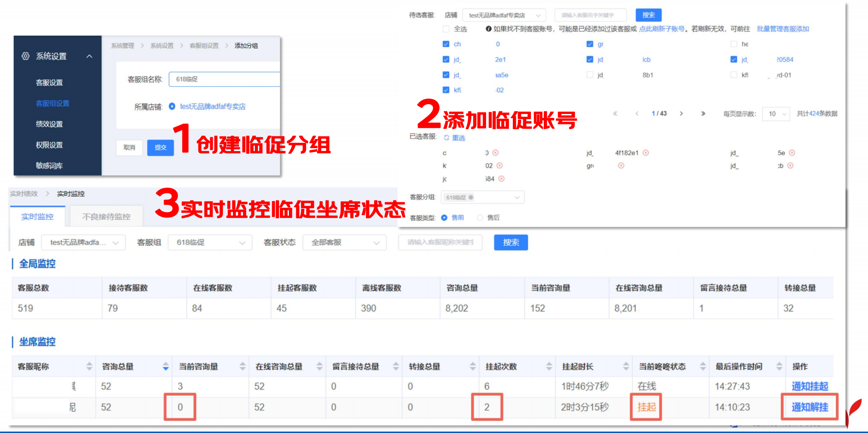The height and width of the screenshot is (433, 868).
Task: Remove selected agent ending 5e
Action: click(x=792, y=153)
